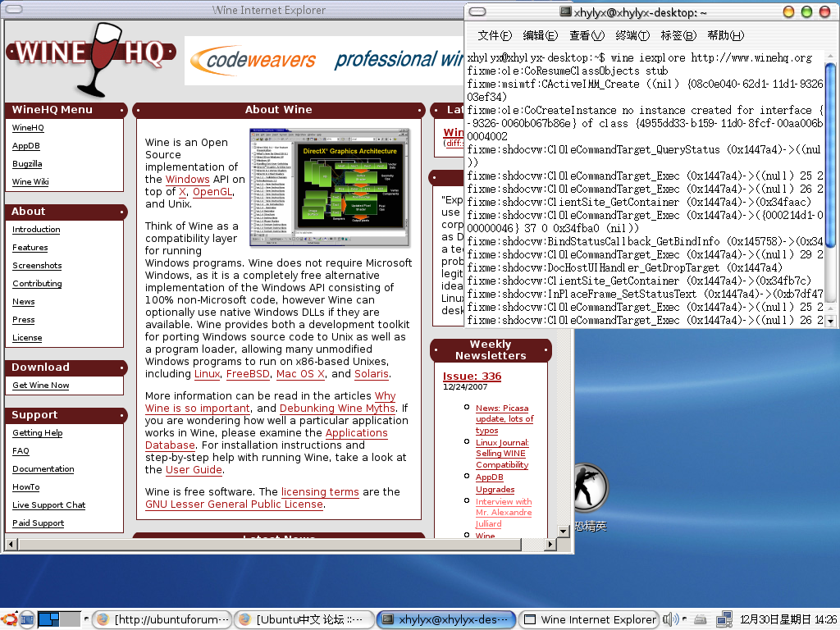Open the 编辑(E) menu in terminal
840x630 pixels.
click(x=540, y=35)
